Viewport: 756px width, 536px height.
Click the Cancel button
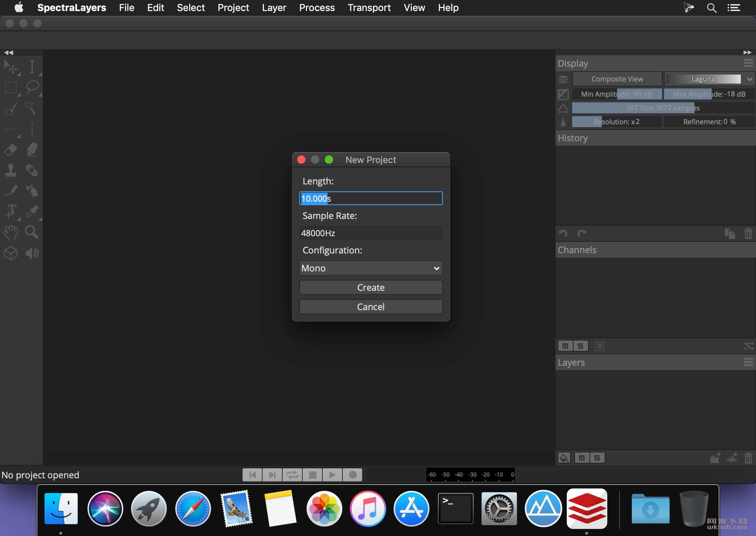click(x=371, y=307)
